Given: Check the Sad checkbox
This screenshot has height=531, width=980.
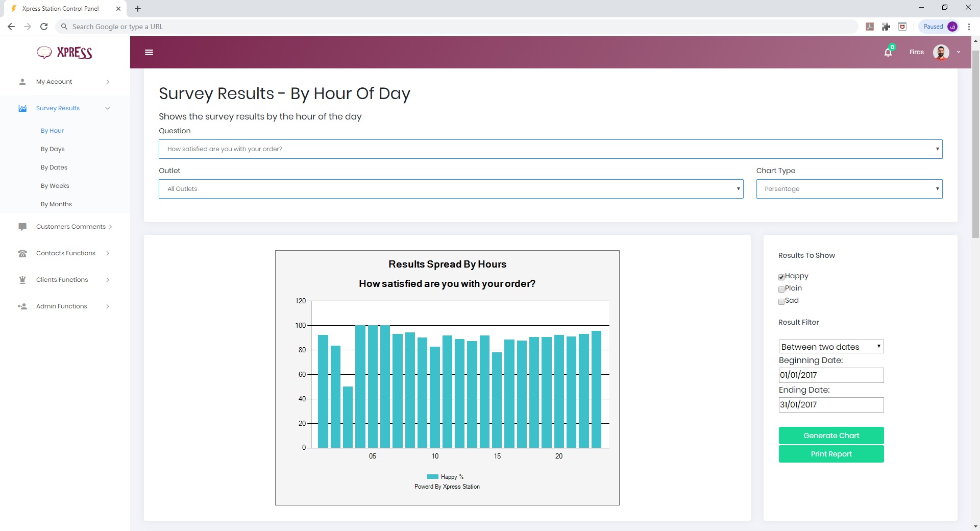Looking at the screenshot, I should [x=781, y=302].
